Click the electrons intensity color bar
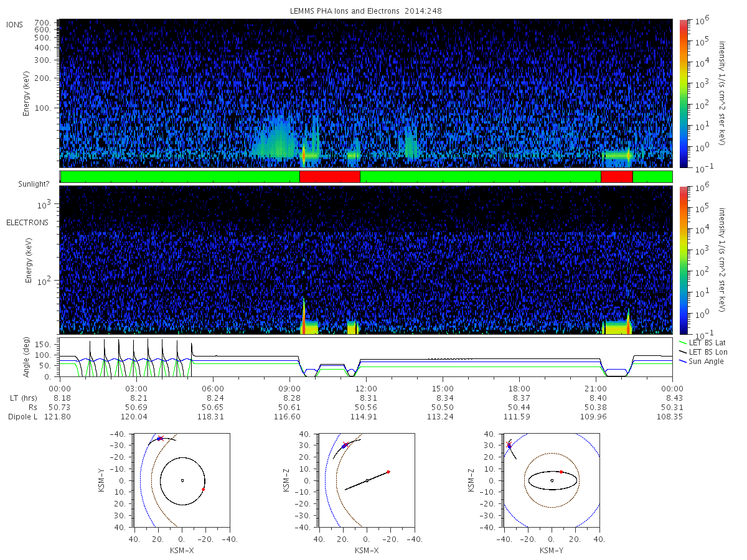 coord(684,259)
